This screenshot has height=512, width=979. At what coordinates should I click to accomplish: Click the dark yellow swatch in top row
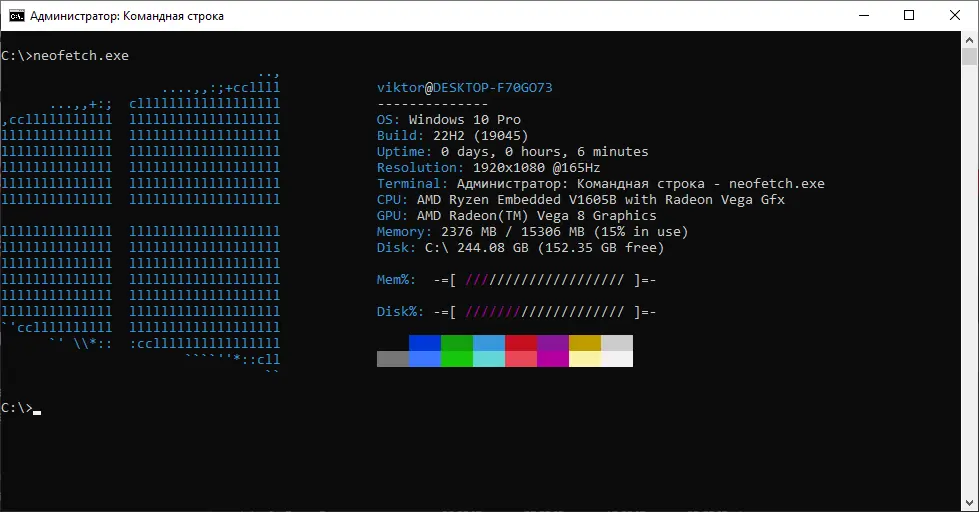coord(585,343)
